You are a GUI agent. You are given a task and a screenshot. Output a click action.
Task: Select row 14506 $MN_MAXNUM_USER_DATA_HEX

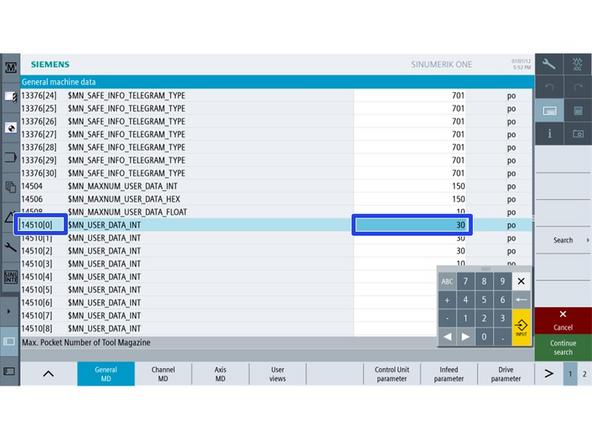276,199
